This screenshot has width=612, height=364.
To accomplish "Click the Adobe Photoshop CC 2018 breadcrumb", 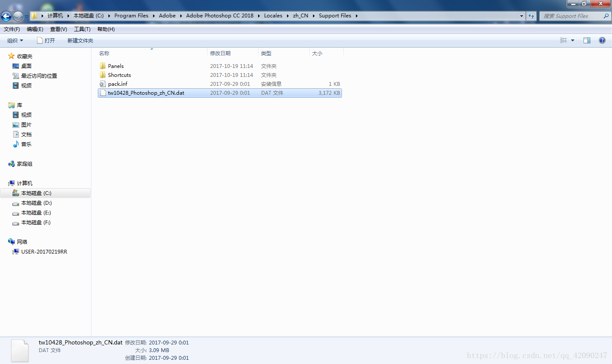I will tap(220, 16).
